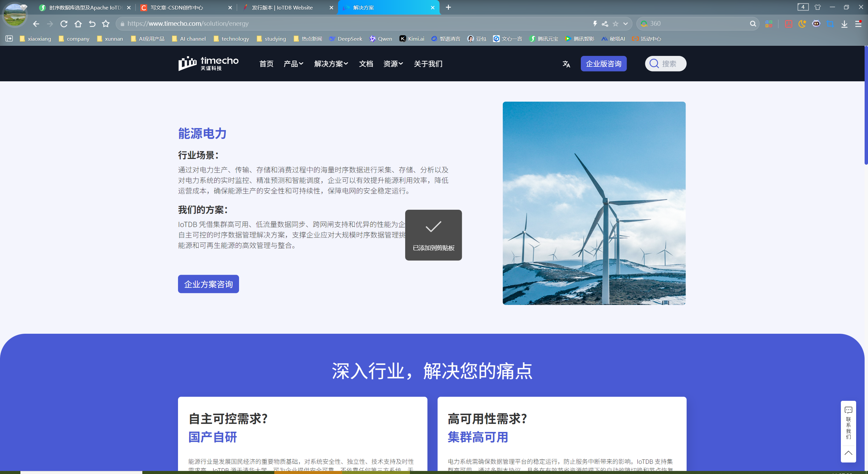Click the PDF tool icon in toolbar
Viewport: 868px width, 474px height.
[789, 24]
